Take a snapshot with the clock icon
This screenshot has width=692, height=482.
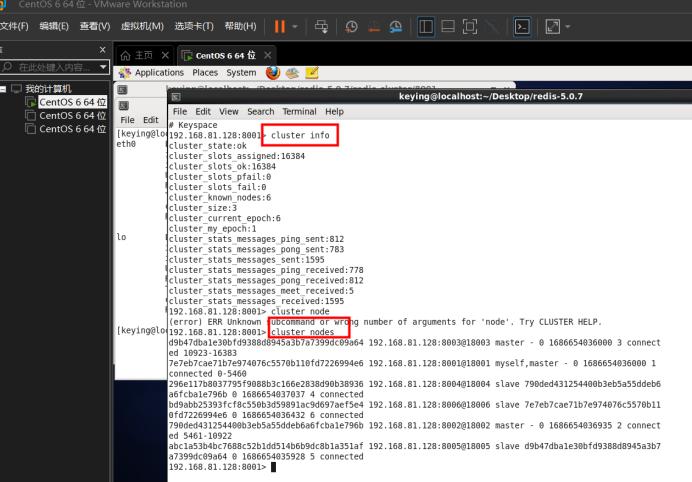351,26
